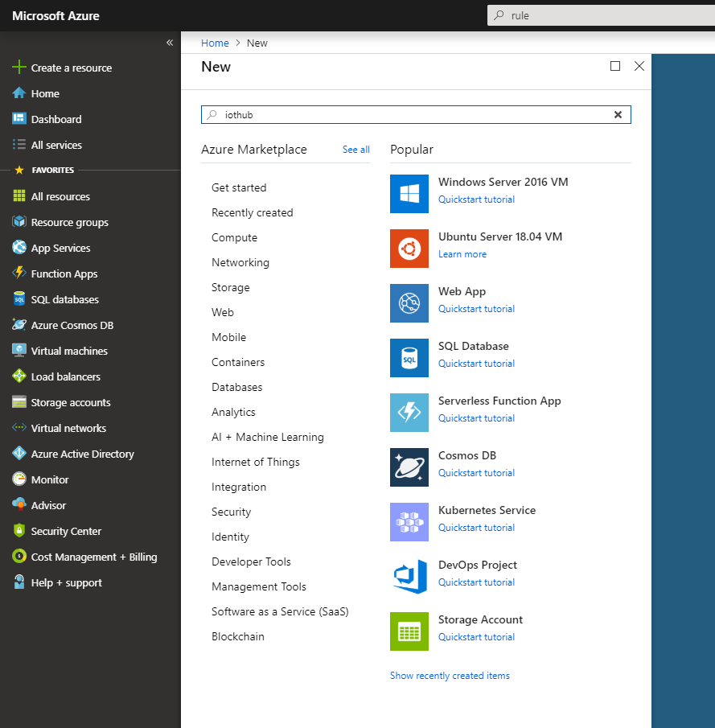Open Quickstart tutorial under Kubernetes Service
This screenshot has height=728, width=715.
pos(476,528)
